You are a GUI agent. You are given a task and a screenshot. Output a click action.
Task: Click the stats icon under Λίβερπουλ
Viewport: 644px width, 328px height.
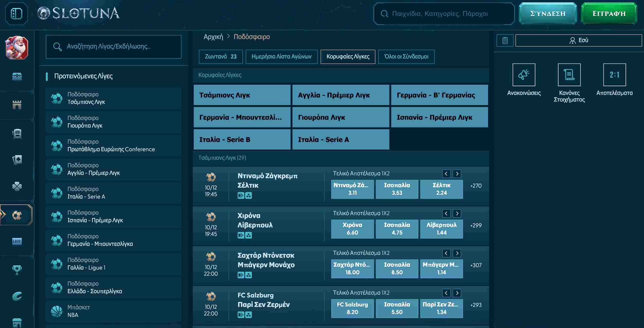(248, 235)
